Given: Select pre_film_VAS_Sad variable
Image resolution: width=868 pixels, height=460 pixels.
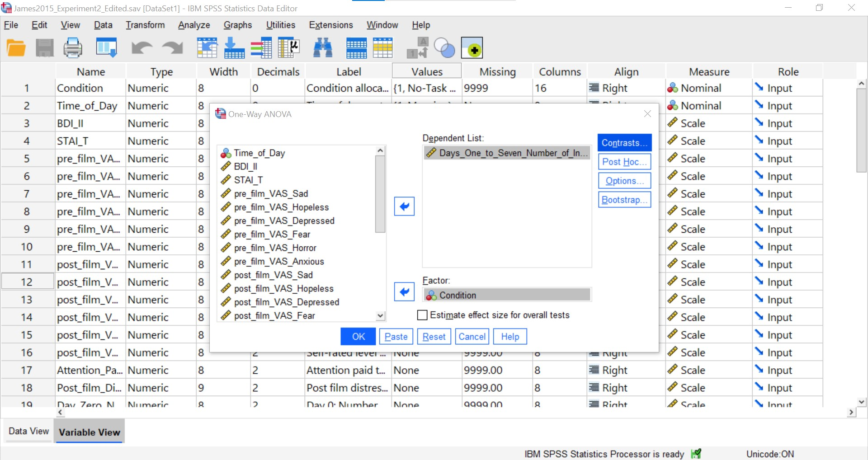Looking at the screenshot, I should (x=270, y=194).
